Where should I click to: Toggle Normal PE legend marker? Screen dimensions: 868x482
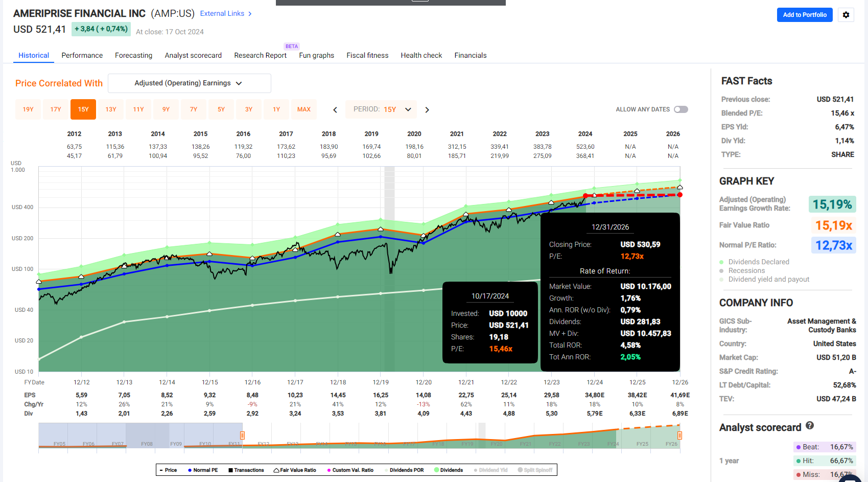coord(190,470)
